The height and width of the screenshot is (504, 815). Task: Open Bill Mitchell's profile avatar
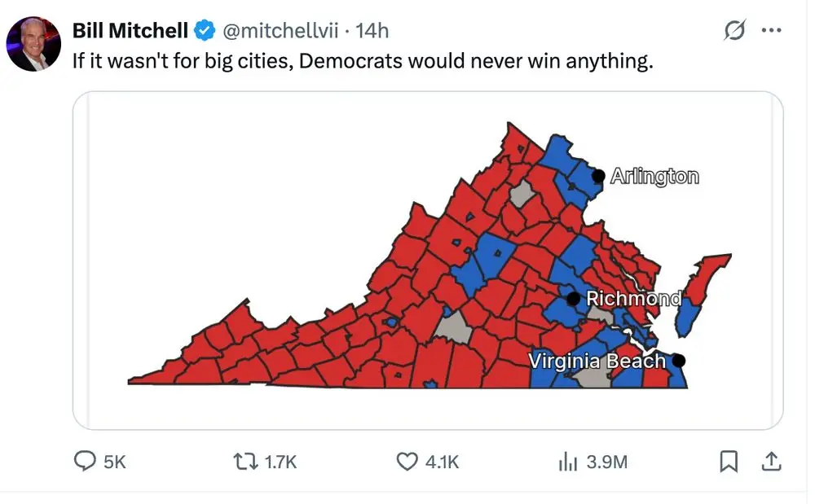[x=33, y=43]
